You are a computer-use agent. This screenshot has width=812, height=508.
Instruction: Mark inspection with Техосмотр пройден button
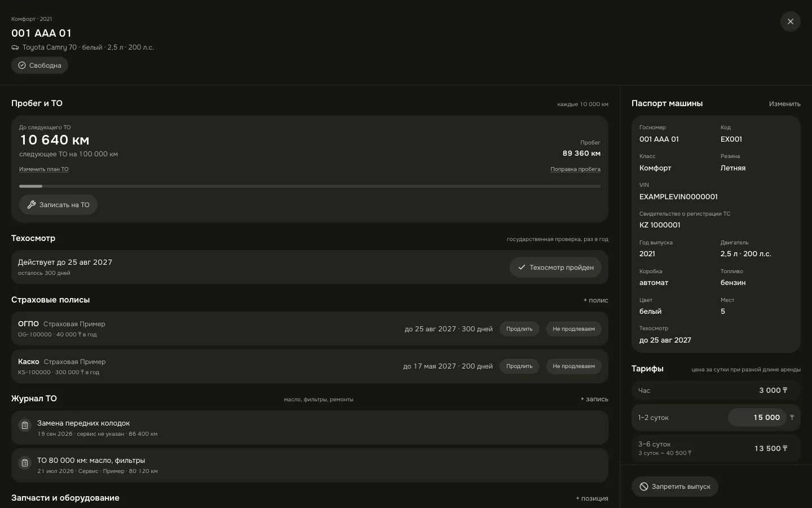tap(555, 268)
